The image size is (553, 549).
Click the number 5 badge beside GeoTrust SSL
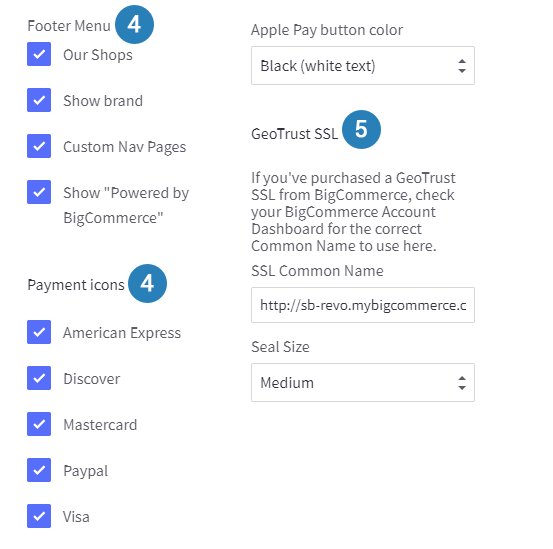tap(361, 129)
